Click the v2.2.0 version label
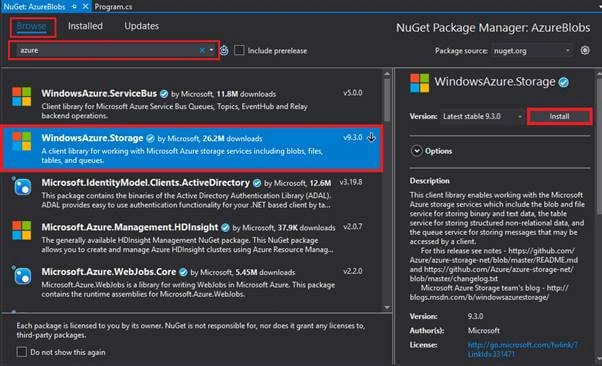 (x=352, y=271)
